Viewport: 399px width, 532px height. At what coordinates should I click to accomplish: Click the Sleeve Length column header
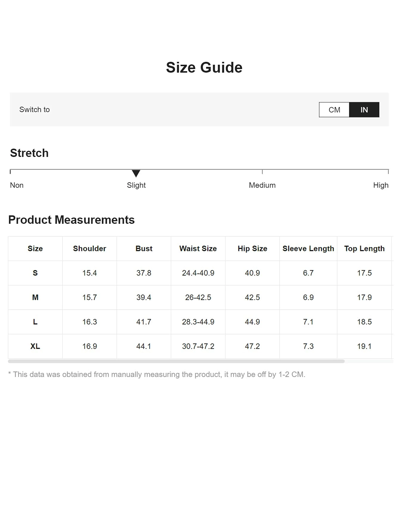click(308, 249)
